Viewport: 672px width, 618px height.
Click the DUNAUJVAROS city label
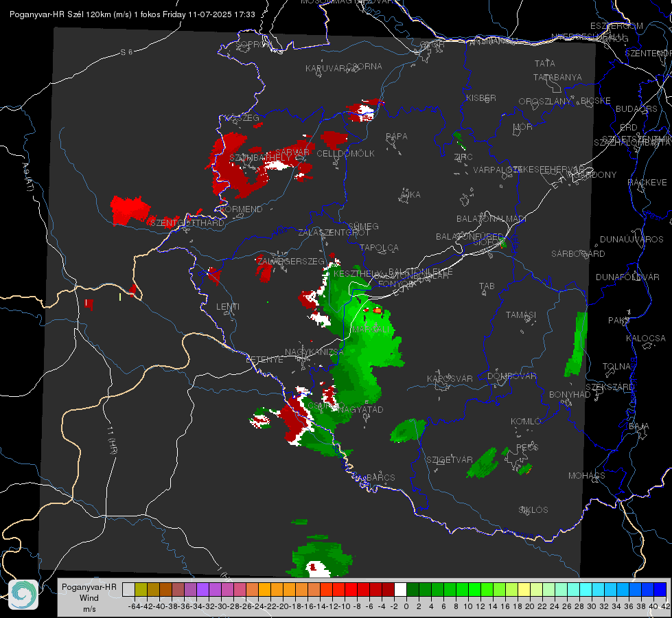[x=632, y=240]
